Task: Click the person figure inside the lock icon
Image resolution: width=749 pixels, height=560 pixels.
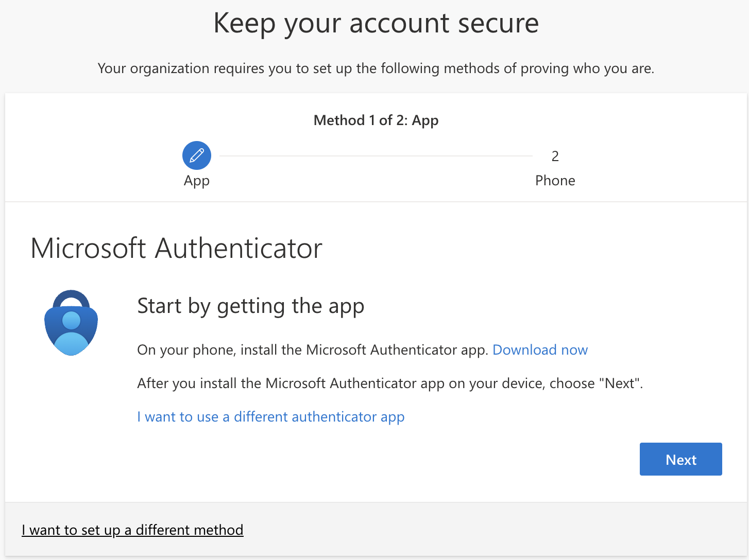Action: pos(71,333)
